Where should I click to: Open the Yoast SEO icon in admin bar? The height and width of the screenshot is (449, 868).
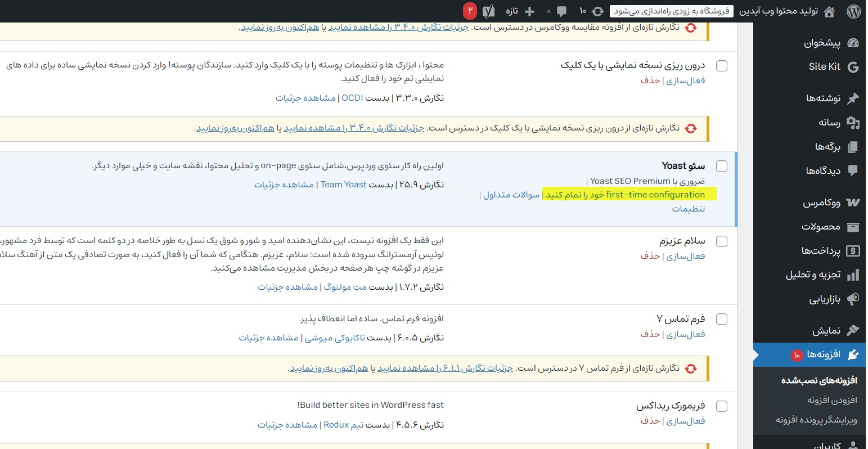click(488, 11)
